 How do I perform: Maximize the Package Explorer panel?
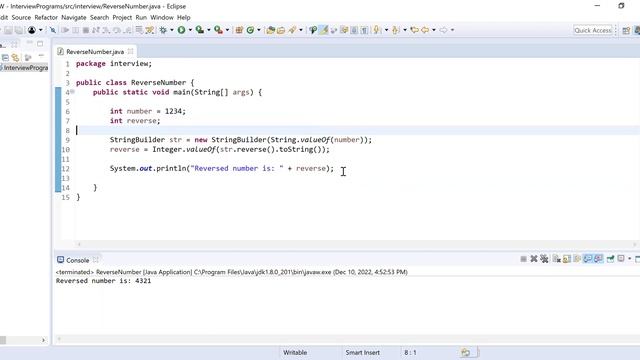tap(40, 43)
